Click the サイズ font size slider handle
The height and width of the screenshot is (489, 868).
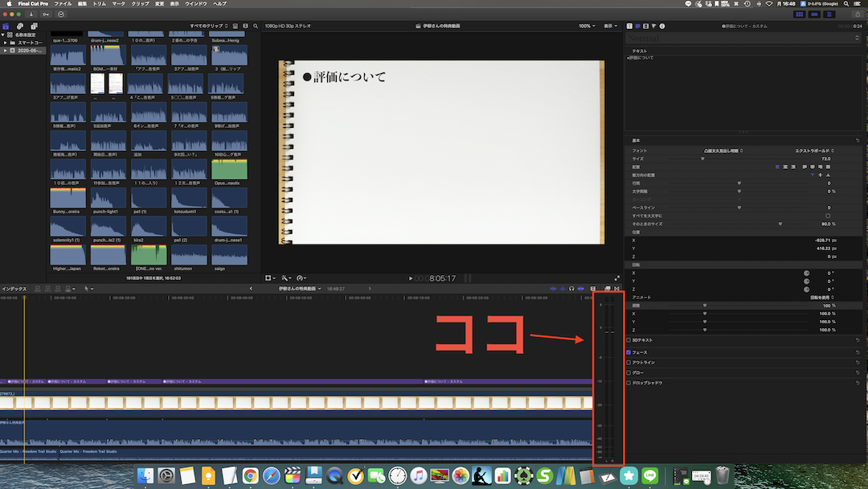pyautogui.click(x=702, y=159)
